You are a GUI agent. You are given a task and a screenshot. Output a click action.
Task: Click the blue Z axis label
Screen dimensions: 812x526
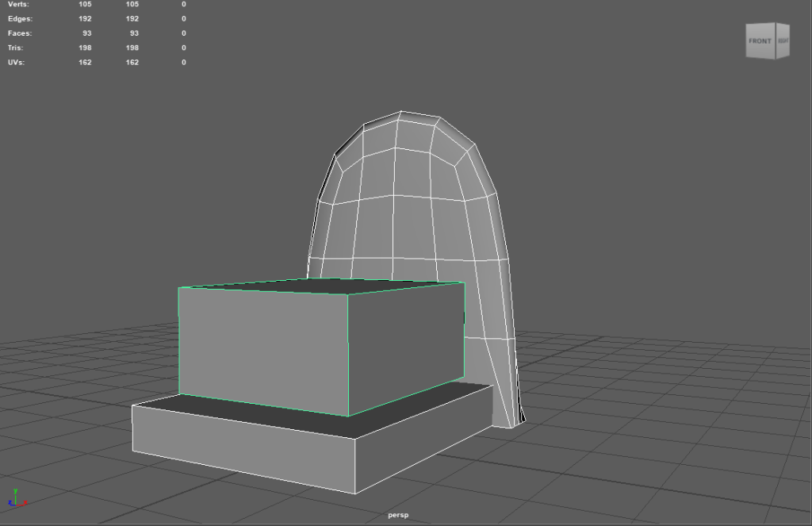[x=8, y=505]
